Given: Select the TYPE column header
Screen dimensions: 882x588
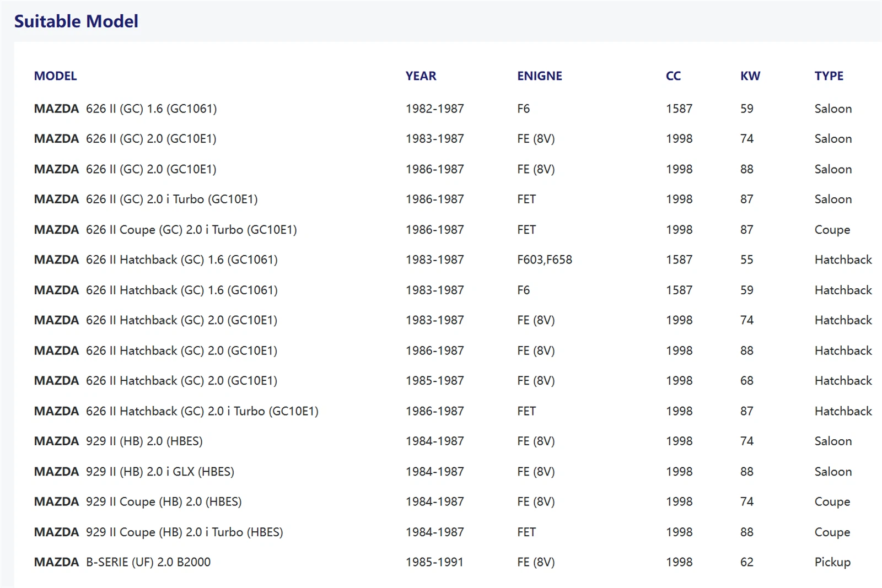Looking at the screenshot, I should tap(829, 76).
